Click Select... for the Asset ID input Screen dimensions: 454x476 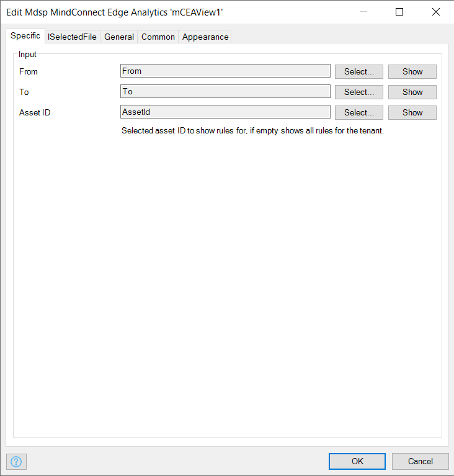pos(359,112)
